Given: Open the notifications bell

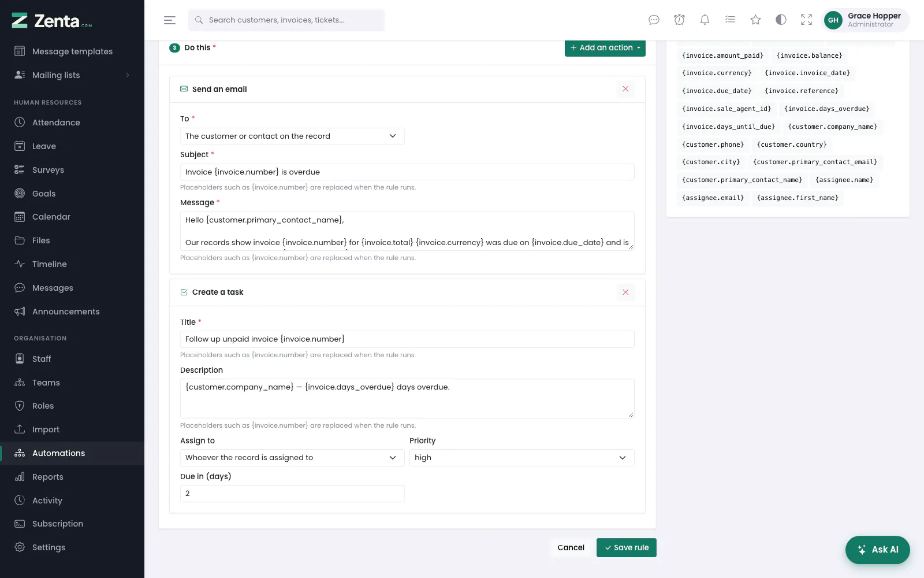Looking at the screenshot, I should [705, 20].
